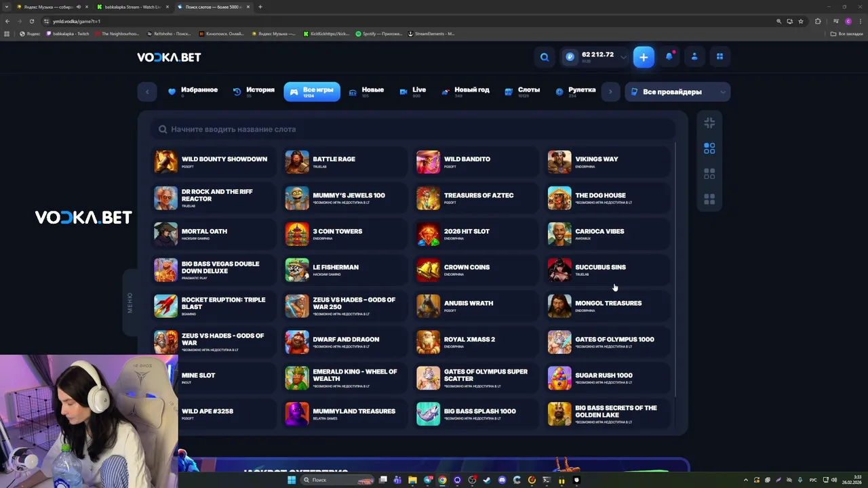
Task: Click the Dr Rock and the Riff Reactor title
Action: click(x=217, y=195)
